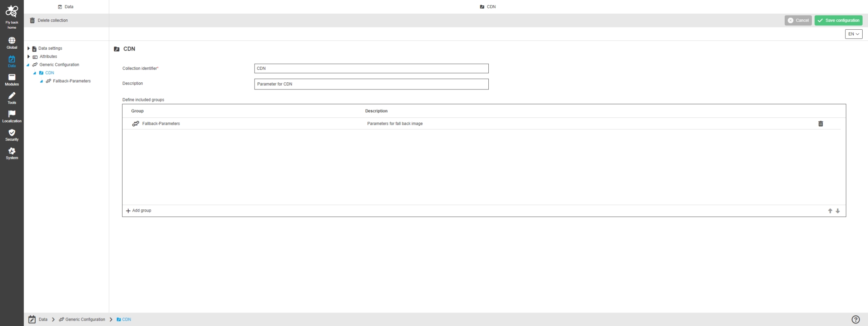Viewport: 868px width, 326px height.
Task: Select Data settings in the tree
Action: click(x=50, y=48)
